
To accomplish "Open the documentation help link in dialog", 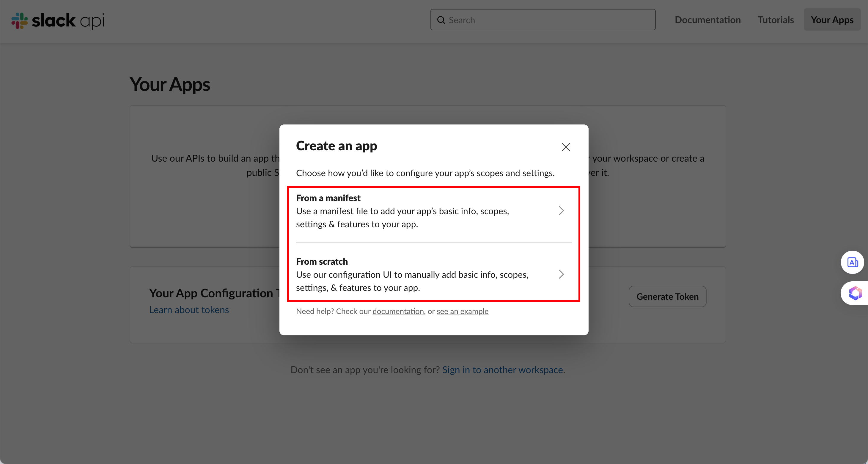I will point(398,312).
